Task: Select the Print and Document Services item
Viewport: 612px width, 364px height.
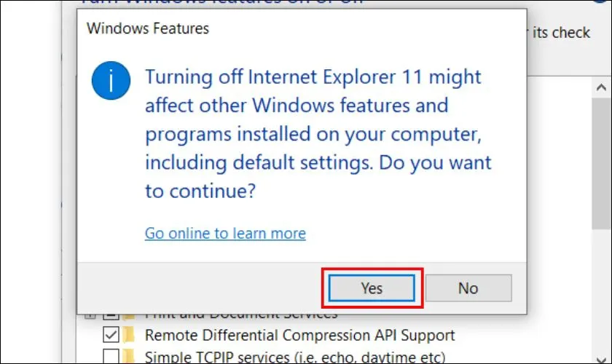Action: click(240, 317)
